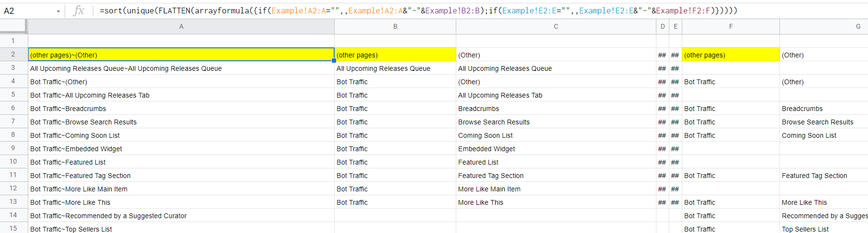This screenshot has height=233, width=868.
Task: Select 'Featured Tag Section' in column C
Action: coord(556,175)
